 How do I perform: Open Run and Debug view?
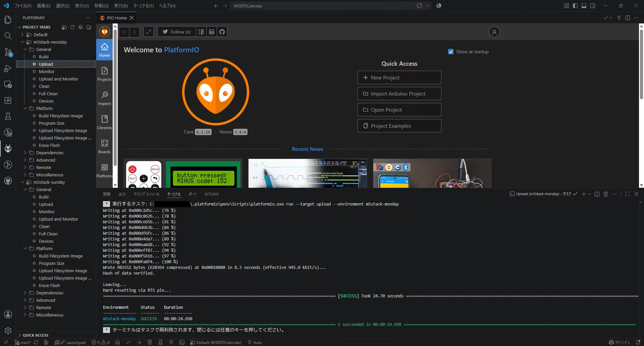pyautogui.click(x=8, y=68)
